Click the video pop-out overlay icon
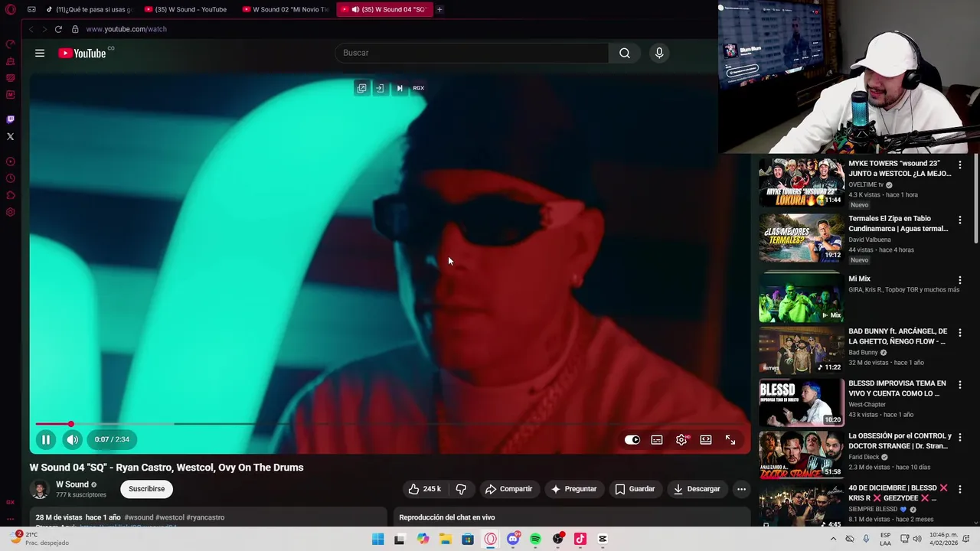The image size is (980, 551). (361, 88)
